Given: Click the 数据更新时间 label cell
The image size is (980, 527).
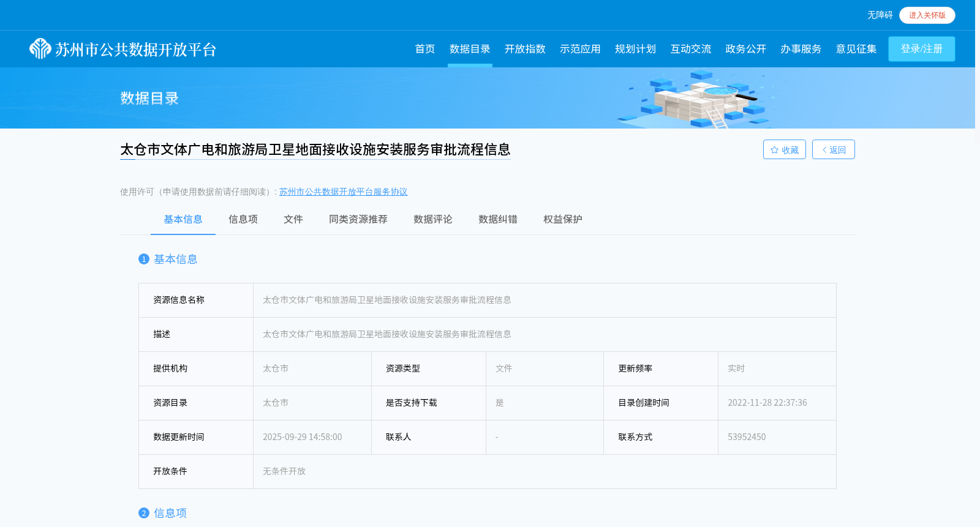Looking at the screenshot, I should (196, 437).
